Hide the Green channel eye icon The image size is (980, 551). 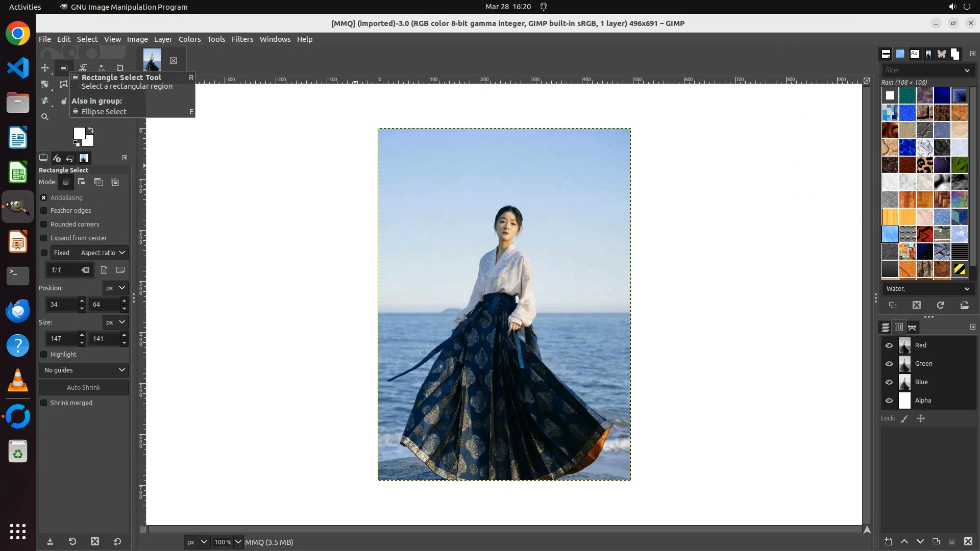pyautogui.click(x=889, y=364)
